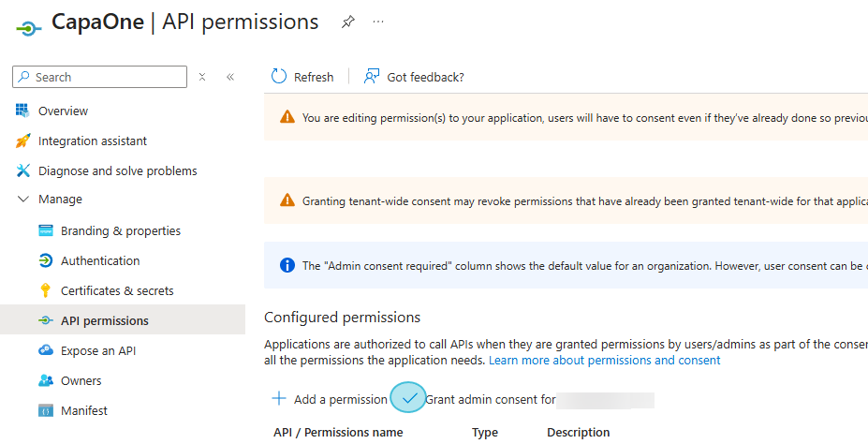Click the Type column header

tap(485, 433)
